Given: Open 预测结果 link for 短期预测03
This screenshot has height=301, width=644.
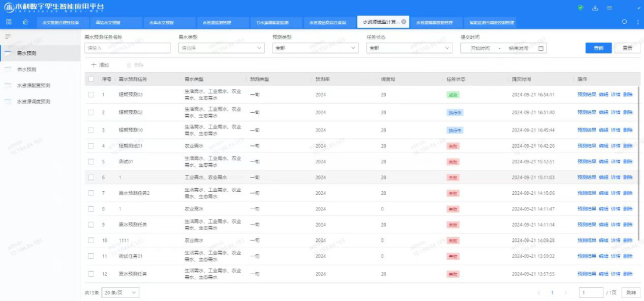Looking at the screenshot, I should pos(586,94).
